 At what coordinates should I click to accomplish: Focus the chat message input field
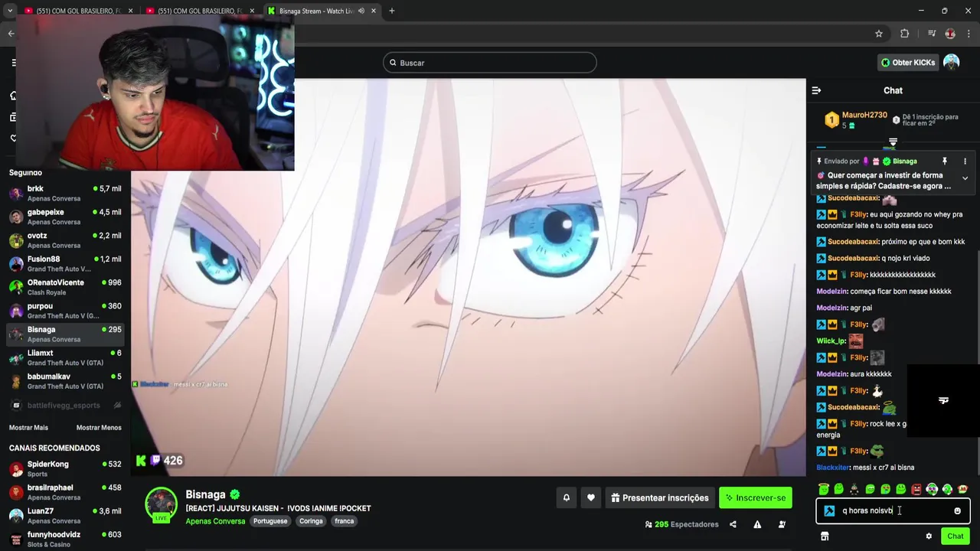(893, 510)
